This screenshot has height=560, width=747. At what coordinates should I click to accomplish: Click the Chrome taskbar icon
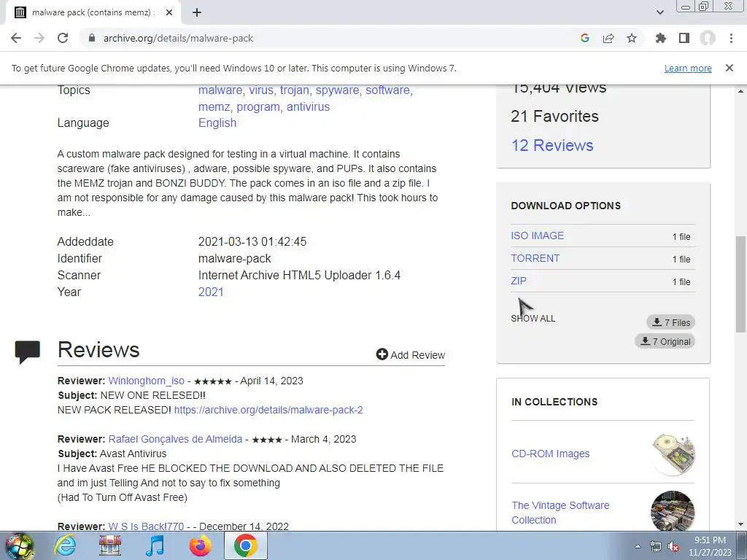coord(245,545)
